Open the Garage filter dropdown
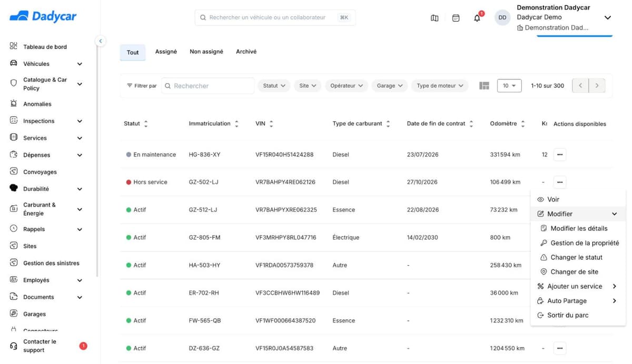This screenshot has height=364, width=632. (x=390, y=86)
